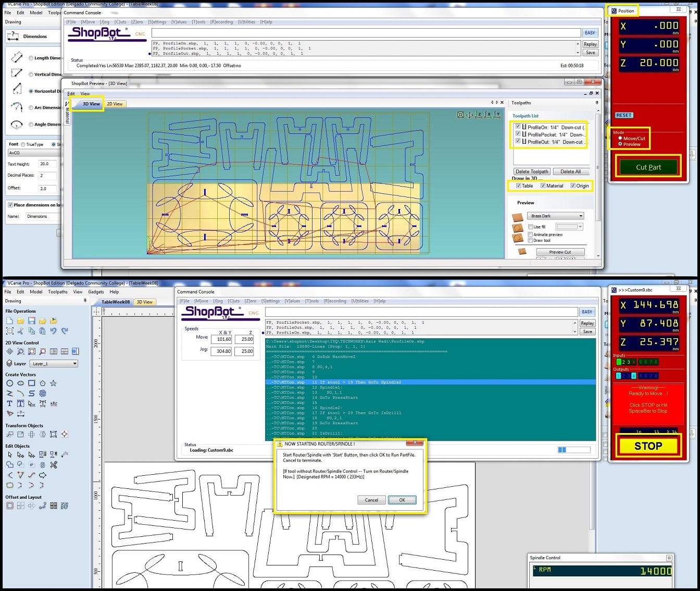Select the Draw Polygon tool
This screenshot has width=700, height=591.
43,383
